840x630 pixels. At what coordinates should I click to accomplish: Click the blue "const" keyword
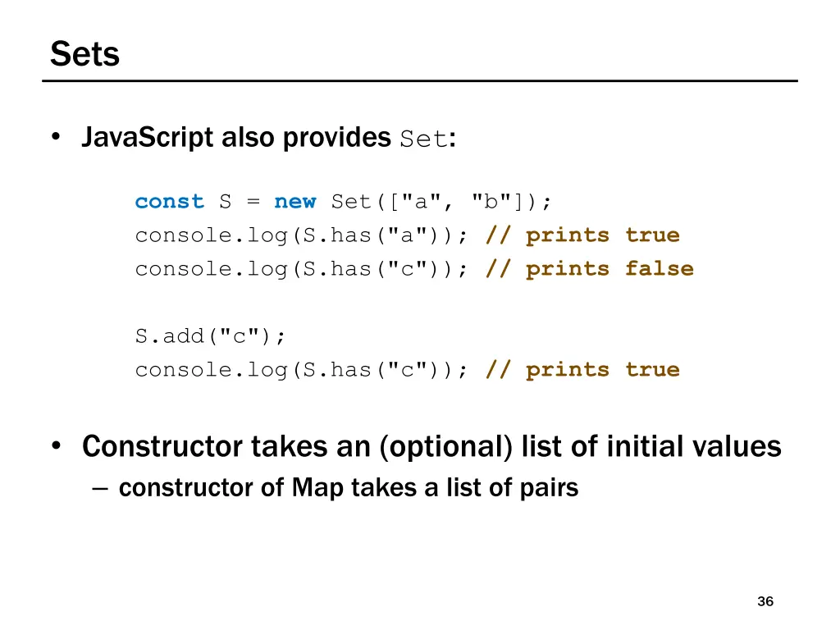169,202
